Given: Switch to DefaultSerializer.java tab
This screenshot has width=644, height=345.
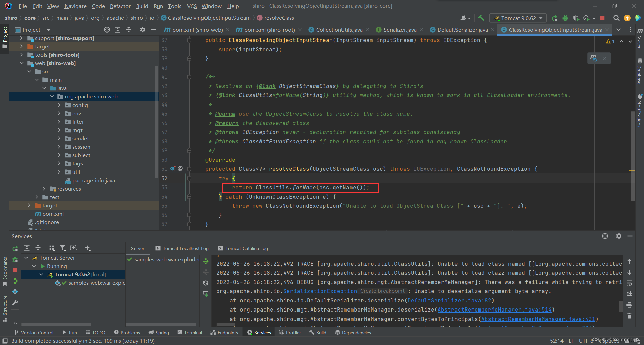Looking at the screenshot, I should click(462, 30).
